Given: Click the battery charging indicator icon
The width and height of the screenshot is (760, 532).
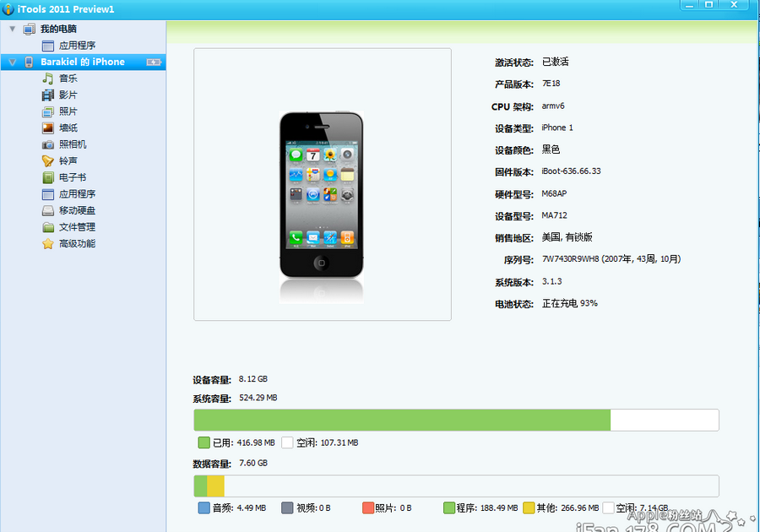Looking at the screenshot, I should pyautogui.click(x=154, y=62).
